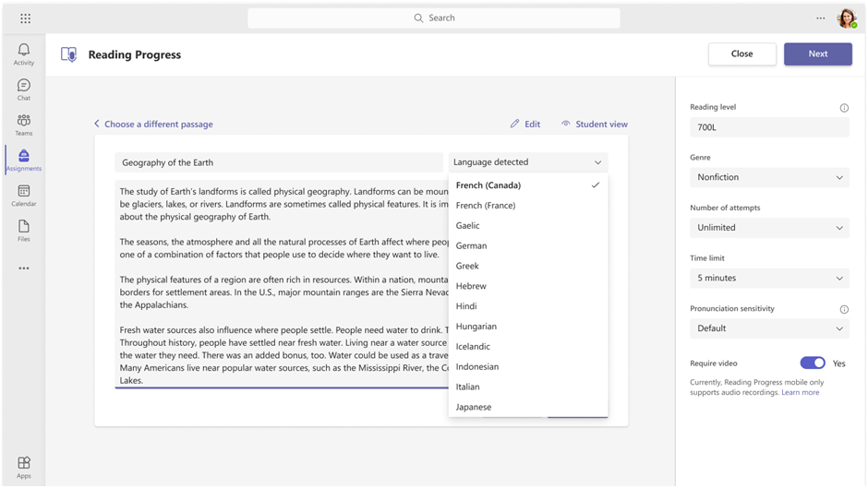The width and height of the screenshot is (868, 488).
Task: Click back chevron beside Choose a different passage
Action: (97, 124)
